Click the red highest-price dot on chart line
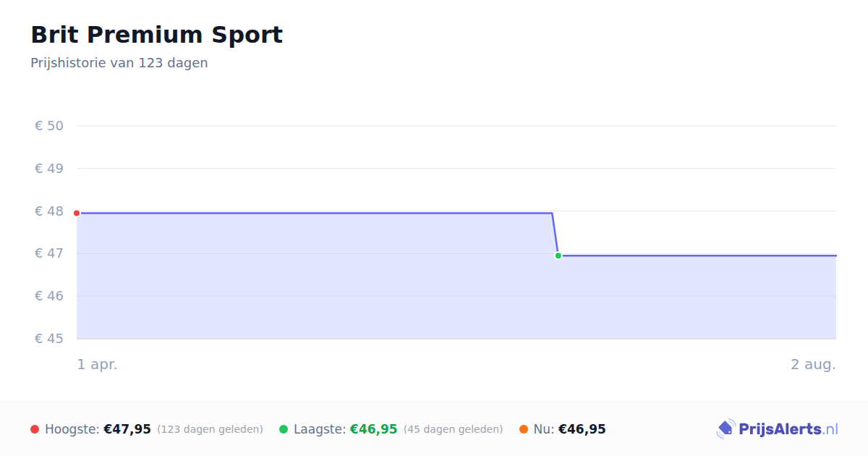This screenshot has height=456, width=868. pos(77,213)
